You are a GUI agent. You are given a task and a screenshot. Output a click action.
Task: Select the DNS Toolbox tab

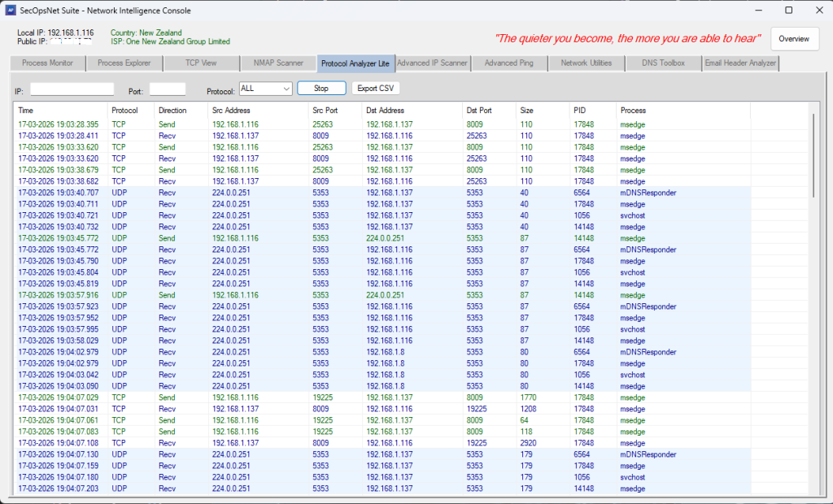(x=663, y=63)
